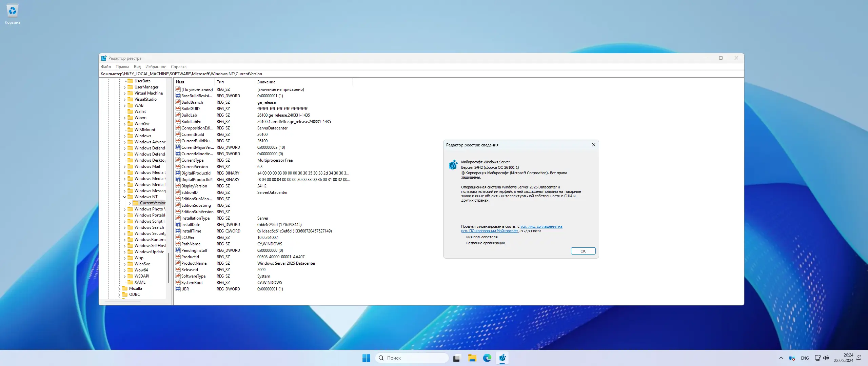Click the Registry Editor taskbar icon
Viewport: 868px width, 366px height.
click(x=502, y=358)
